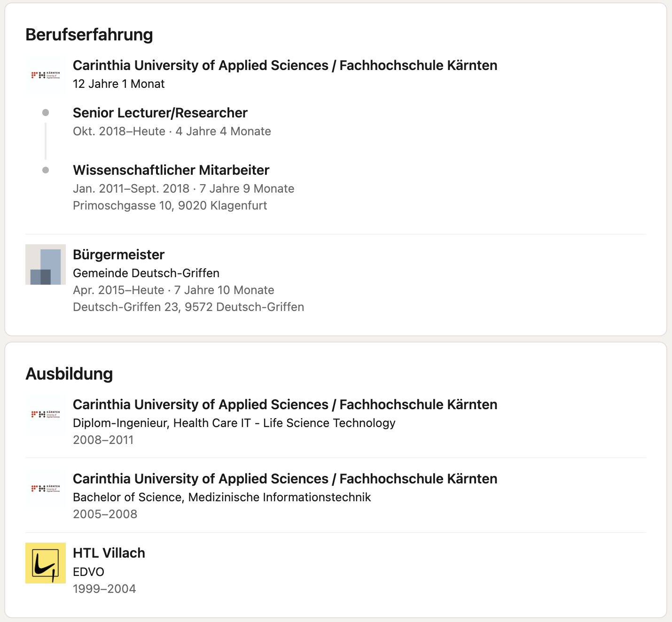Open Carinthia University link above Bachelor of Science
The width and height of the screenshot is (672, 622).
pos(285,479)
